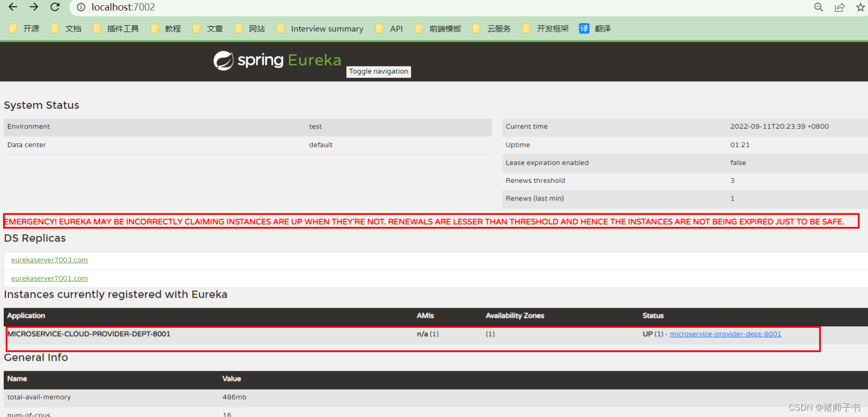Viewport: 868px width, 417px height.
Task: Click the Name column header in General Info
Action: (17, 379)
